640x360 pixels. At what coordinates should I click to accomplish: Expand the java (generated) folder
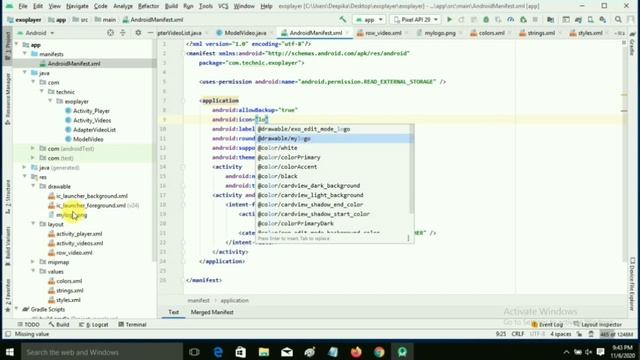[24, 167]
